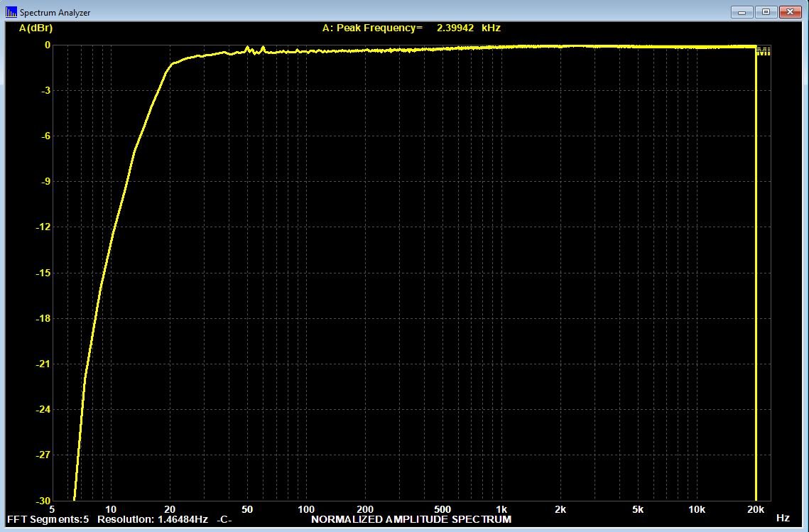
Task: Minimize the Spectrum Analyzer window
Action: pos(742,12)
